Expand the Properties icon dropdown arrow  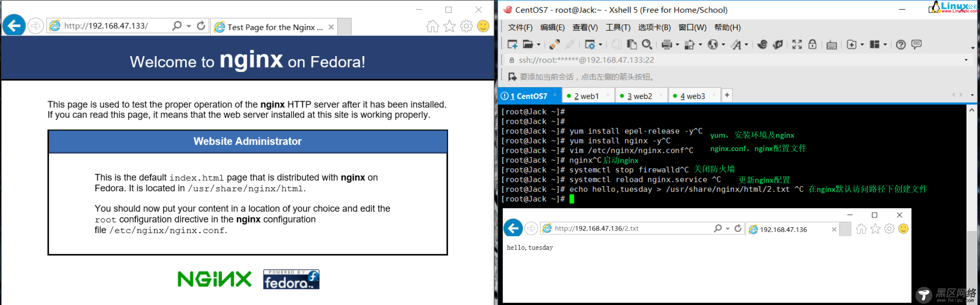[600, 45]
